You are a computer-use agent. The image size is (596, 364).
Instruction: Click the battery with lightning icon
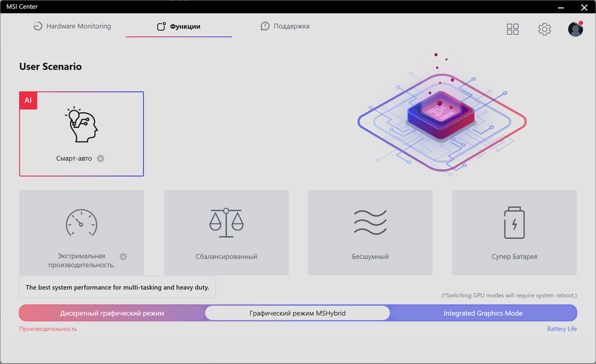tap(514, 223)
